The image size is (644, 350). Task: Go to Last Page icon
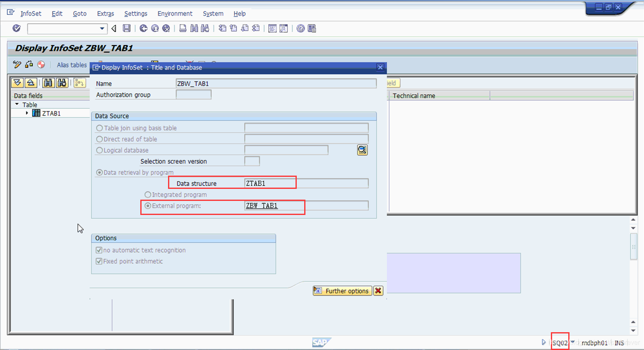(x=256, y=28)
